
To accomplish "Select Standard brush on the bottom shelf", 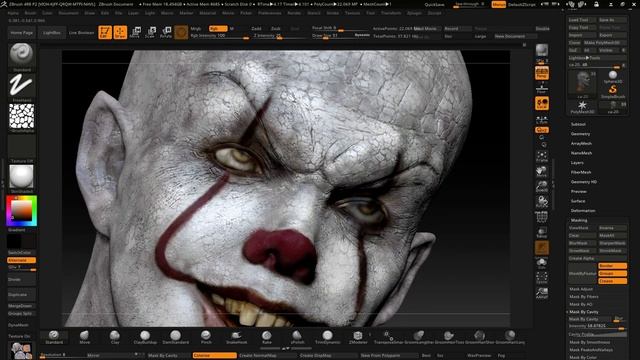I will 54,337.
